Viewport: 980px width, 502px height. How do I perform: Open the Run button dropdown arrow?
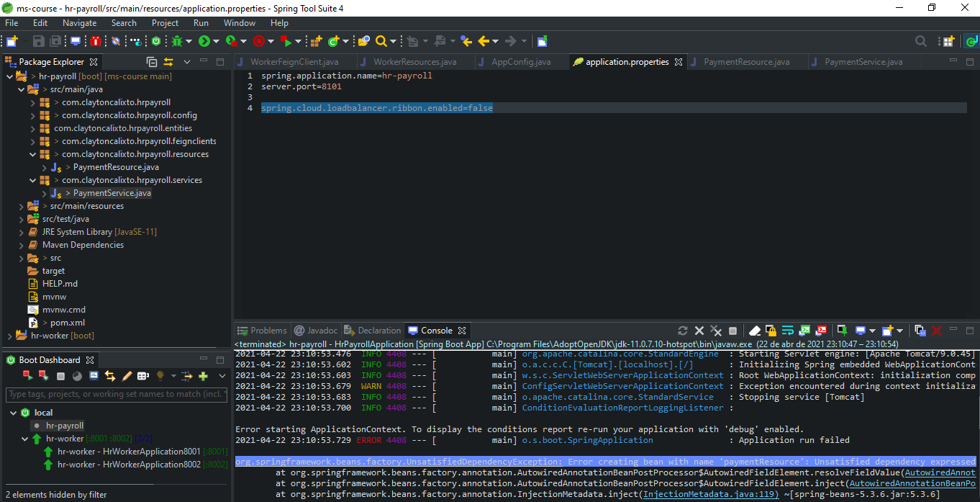(216, 42)
